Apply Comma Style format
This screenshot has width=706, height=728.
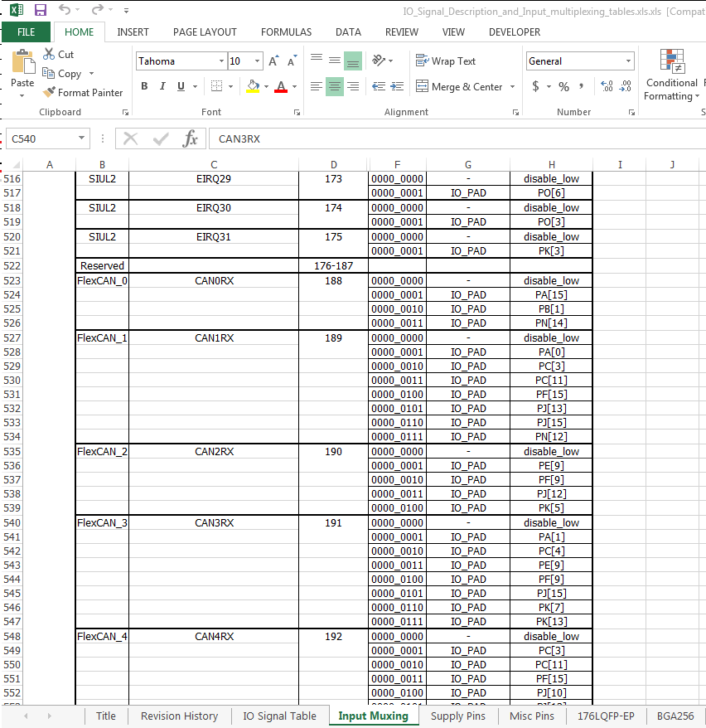[x=581, y=86]
